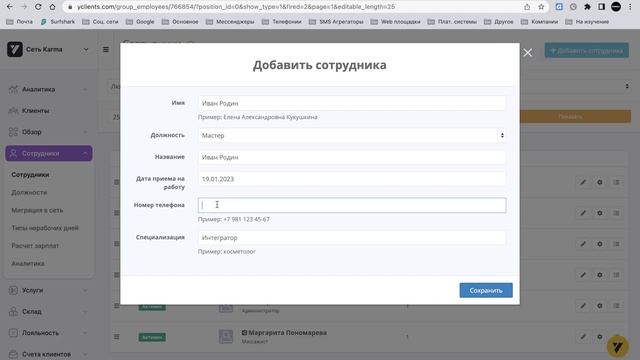The width and height of the screenshot is (640, 360).
Task: Click the Показать orange button
Action: pyautogui.click(x=570, y=116)
